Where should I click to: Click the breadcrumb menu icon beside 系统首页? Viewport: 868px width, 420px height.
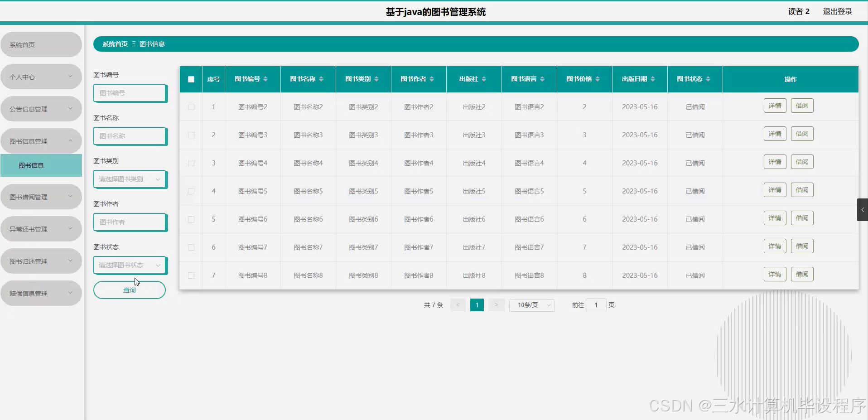tap(134, 43)
